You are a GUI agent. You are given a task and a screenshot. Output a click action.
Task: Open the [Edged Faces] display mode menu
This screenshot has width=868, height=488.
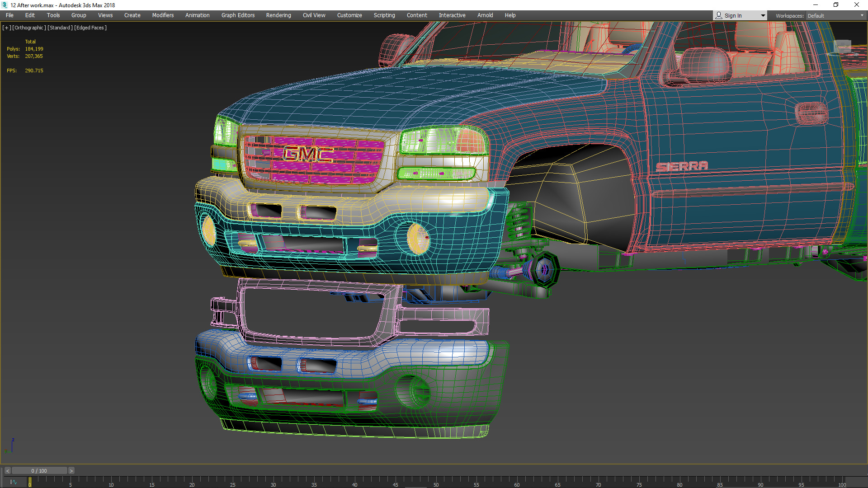click(90, 28)
